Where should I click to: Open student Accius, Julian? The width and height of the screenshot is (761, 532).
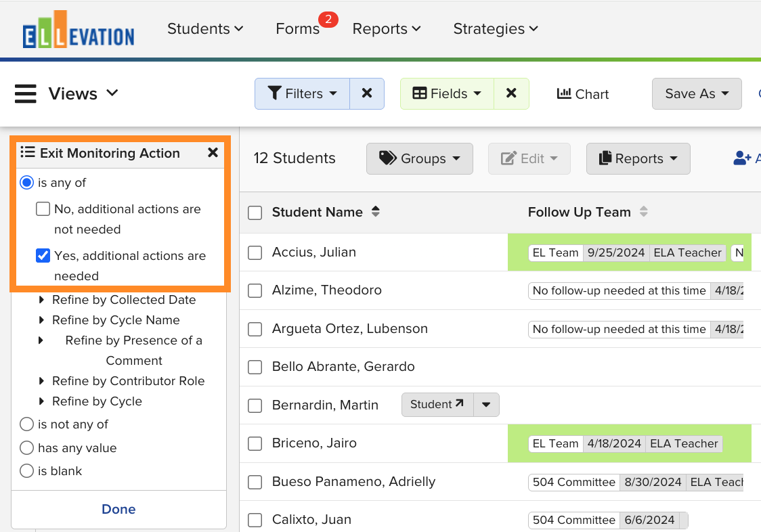pyautogui.click(x=314, y=252)
